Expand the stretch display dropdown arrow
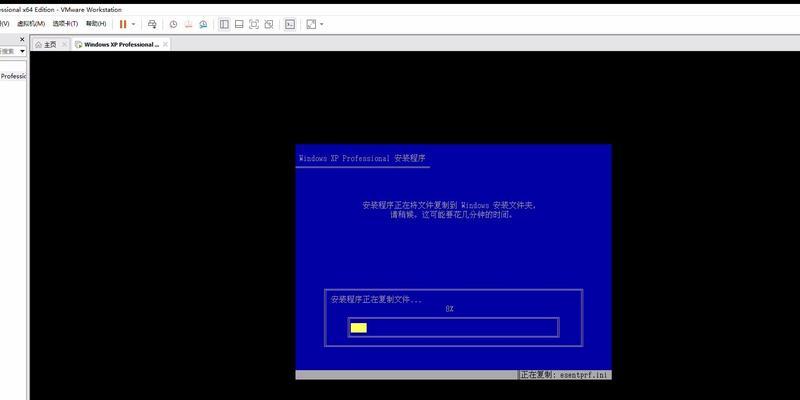This screenshot has width=800, height=400. (321, 24)
